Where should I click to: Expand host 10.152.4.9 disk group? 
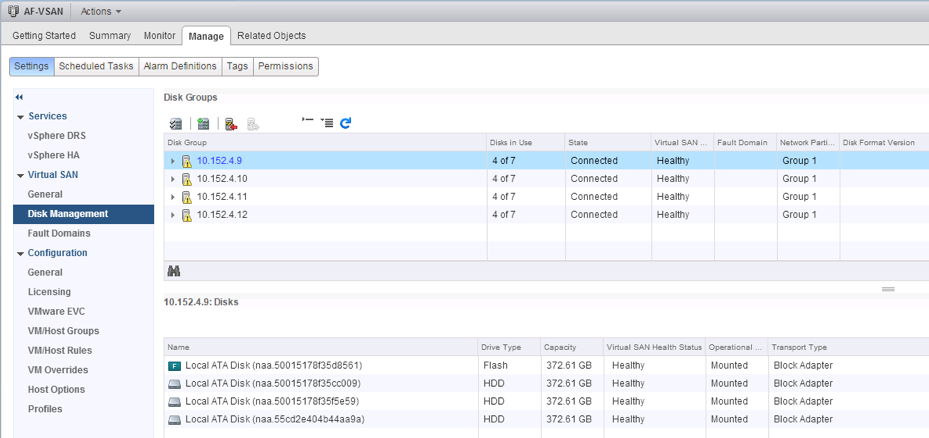point(173,161)
